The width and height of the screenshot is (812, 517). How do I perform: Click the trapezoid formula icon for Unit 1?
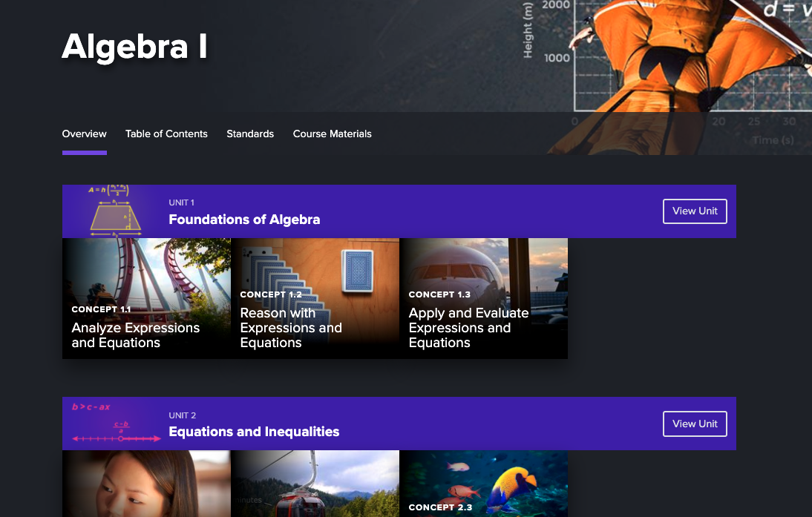pos(115,211)
